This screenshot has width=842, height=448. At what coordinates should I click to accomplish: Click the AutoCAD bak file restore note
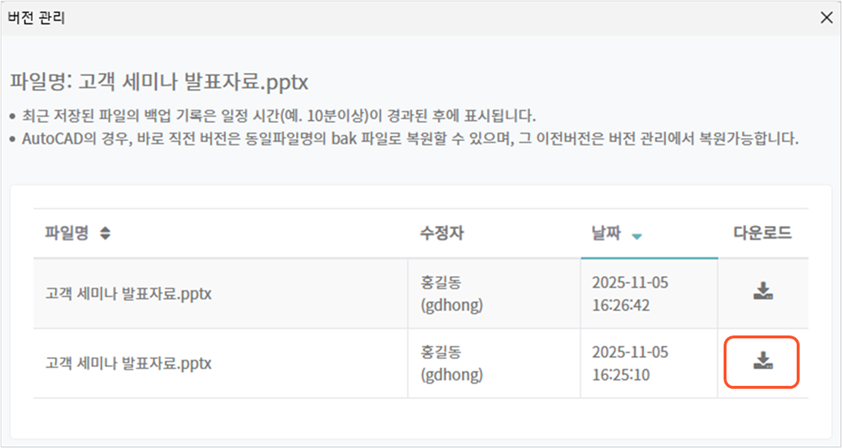coord(410,137)
